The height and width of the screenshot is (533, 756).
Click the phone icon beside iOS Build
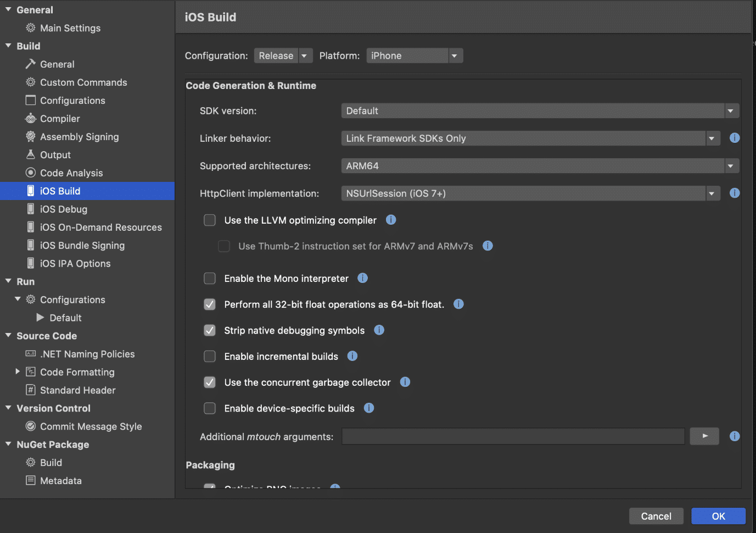coord(31,191)
